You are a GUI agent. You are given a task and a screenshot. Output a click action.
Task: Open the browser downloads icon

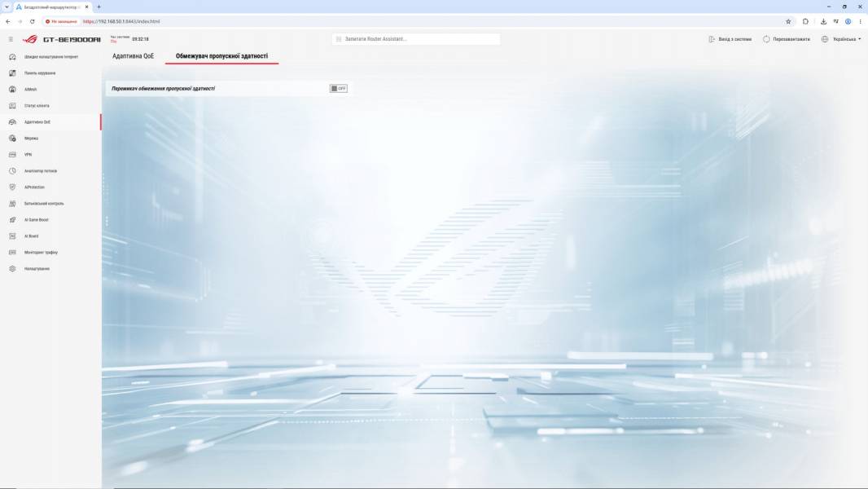823,22
